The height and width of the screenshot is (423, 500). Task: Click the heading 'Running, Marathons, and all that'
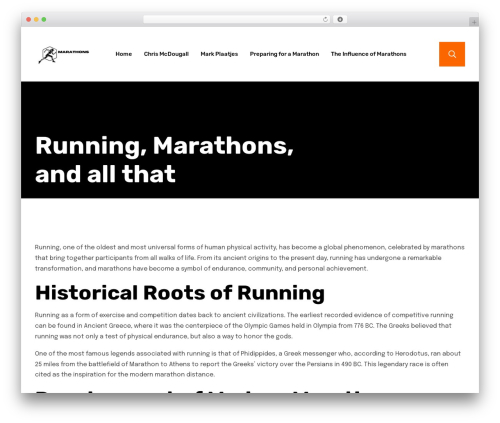pos(164,160)
